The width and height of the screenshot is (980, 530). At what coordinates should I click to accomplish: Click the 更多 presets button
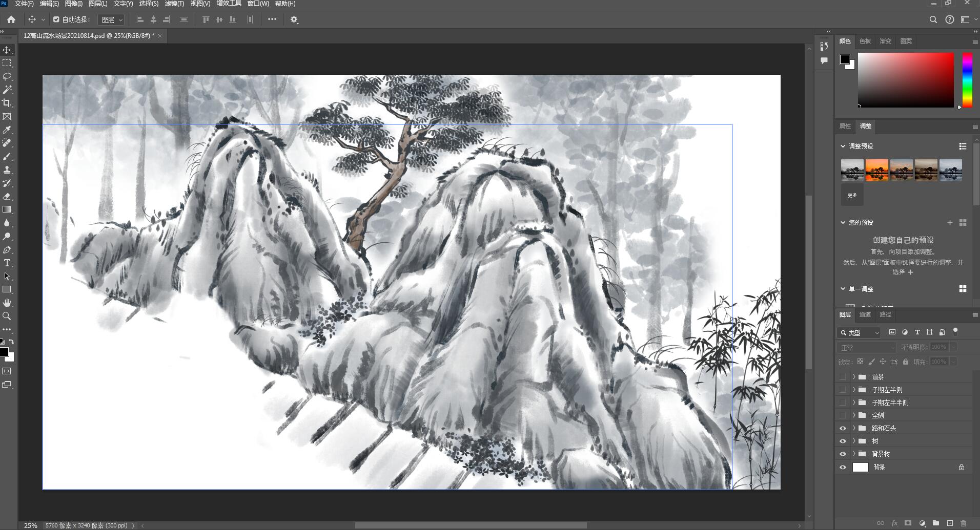point(852,195)
